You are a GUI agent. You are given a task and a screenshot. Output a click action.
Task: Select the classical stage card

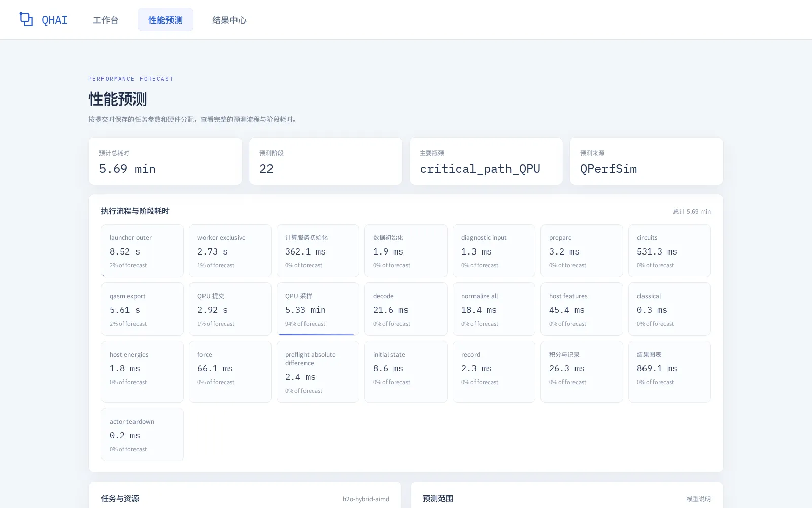tap(669, 309)
